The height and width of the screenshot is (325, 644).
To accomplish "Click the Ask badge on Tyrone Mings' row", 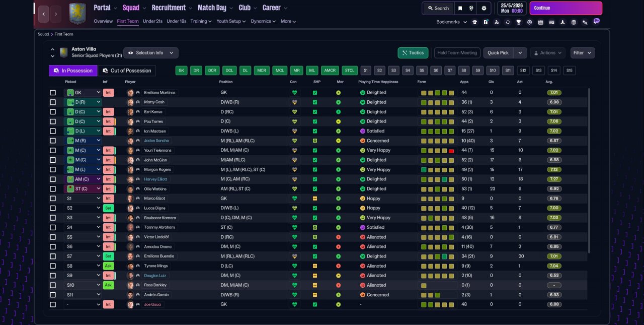I will (108, 266).
